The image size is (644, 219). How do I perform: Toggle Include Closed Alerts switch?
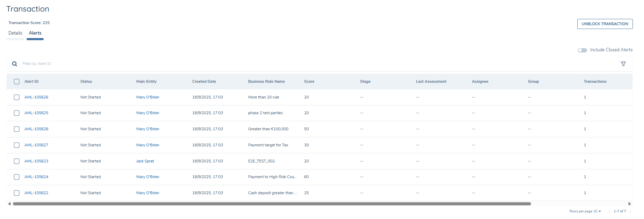(582, 50)
